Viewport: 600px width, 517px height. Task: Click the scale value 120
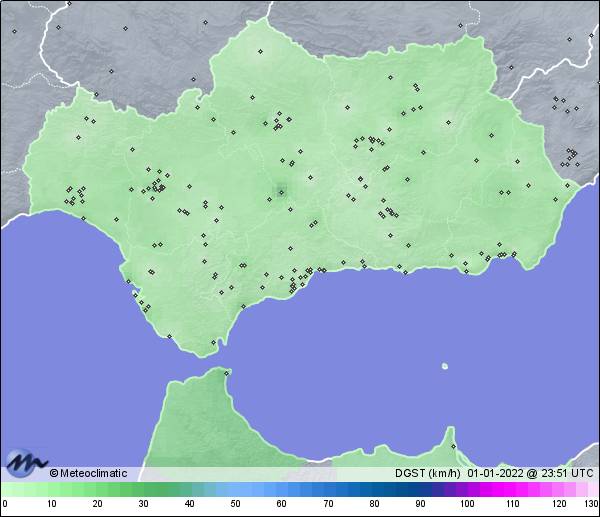click(x=559, y=504)
